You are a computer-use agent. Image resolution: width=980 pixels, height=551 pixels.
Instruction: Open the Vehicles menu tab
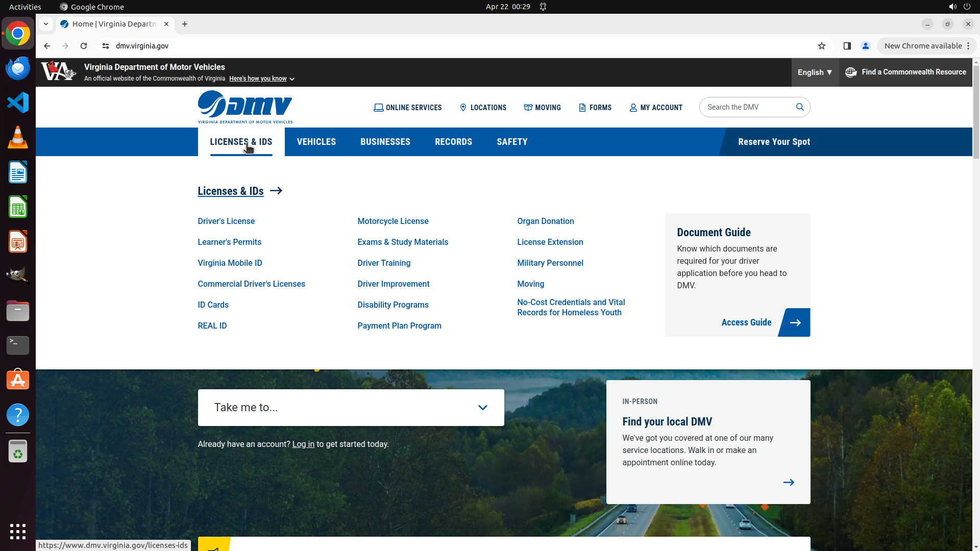[x=316, y=142]
